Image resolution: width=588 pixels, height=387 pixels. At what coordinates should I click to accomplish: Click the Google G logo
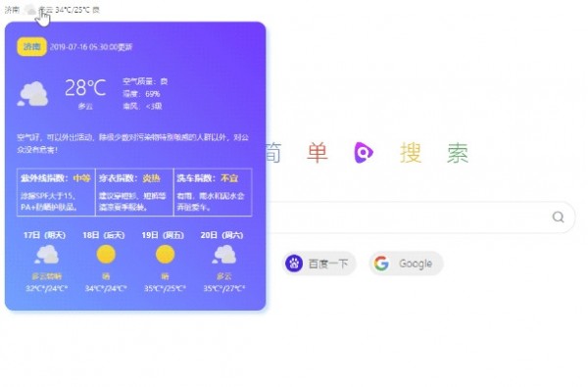point(381,264)
